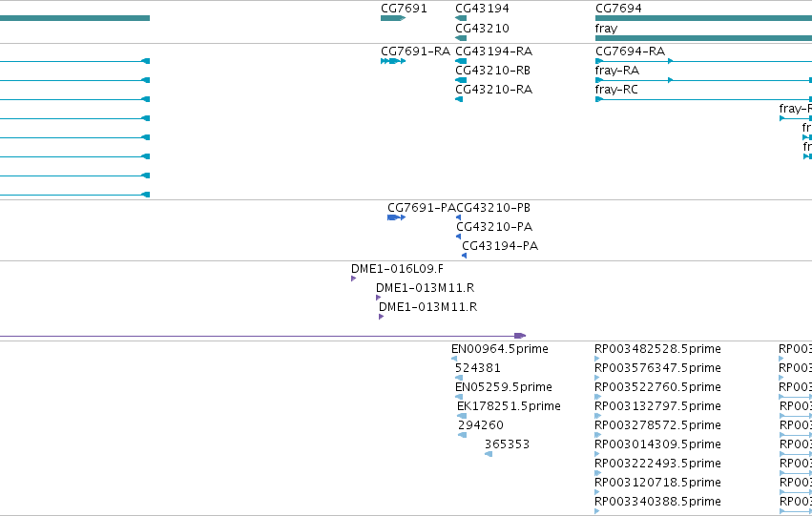Click the RP003340388.5prime label

(657, 501)
